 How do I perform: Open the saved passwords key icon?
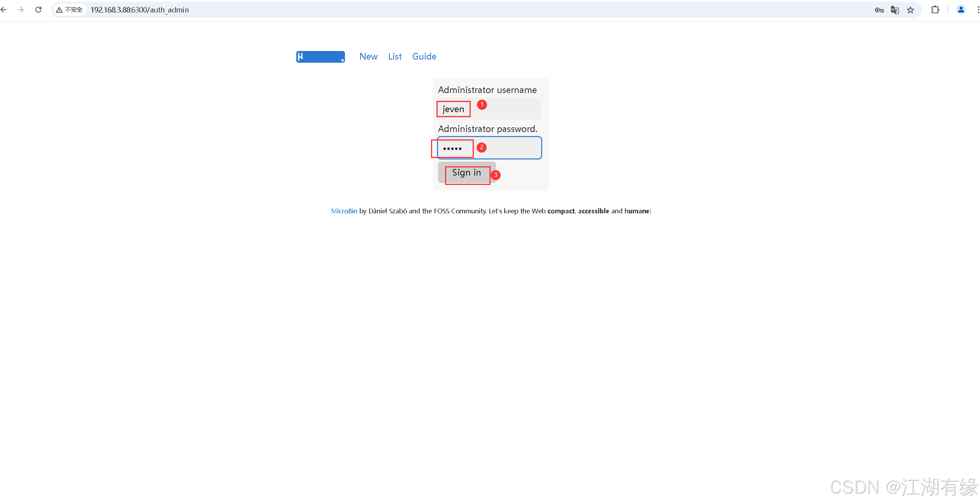point(879,10)
